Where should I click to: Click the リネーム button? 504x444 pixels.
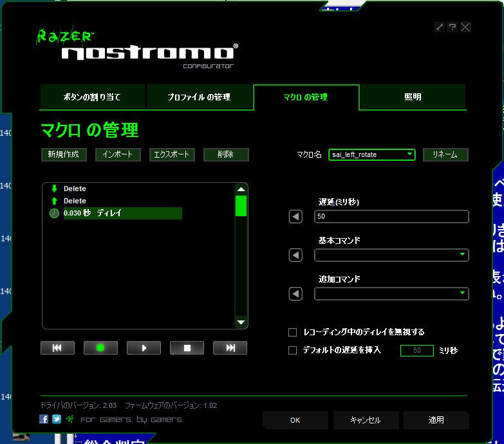[445, 154]
